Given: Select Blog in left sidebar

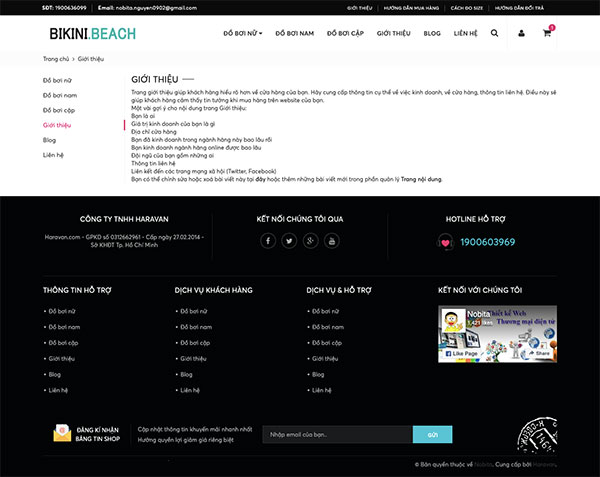Looking at the screenshot, I should coord(49,140).
